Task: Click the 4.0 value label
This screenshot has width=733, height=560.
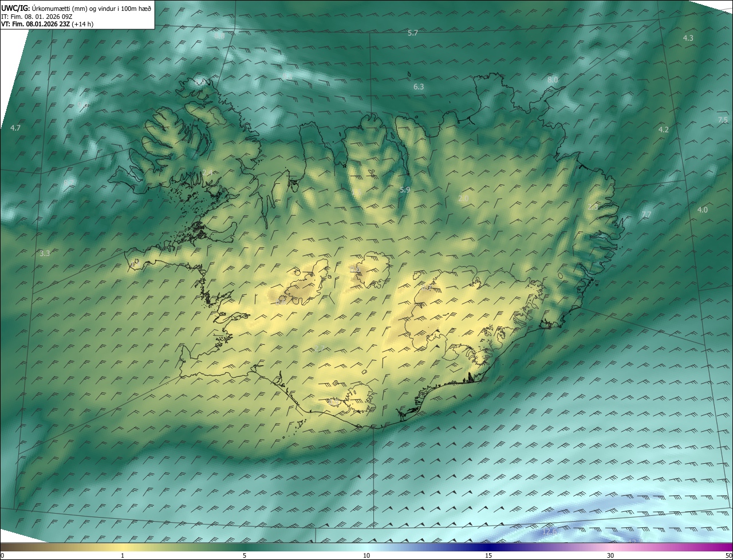Action: click(x=702, y=210)
